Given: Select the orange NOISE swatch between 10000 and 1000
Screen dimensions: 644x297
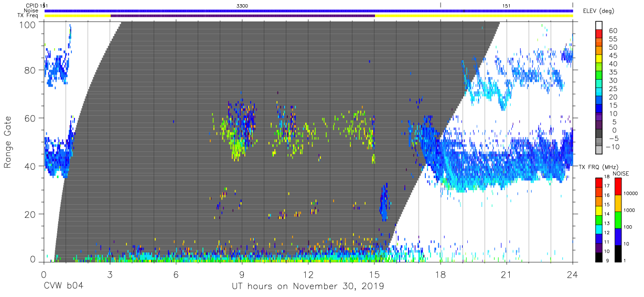Looking at the screenshot, I should pyautogui.click(x=618, y=203).
